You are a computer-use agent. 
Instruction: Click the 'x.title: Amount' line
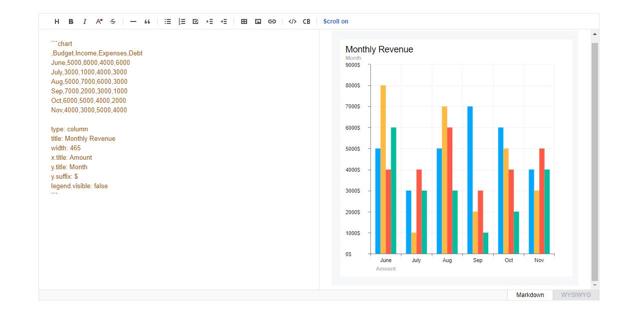tap(71, 158)
